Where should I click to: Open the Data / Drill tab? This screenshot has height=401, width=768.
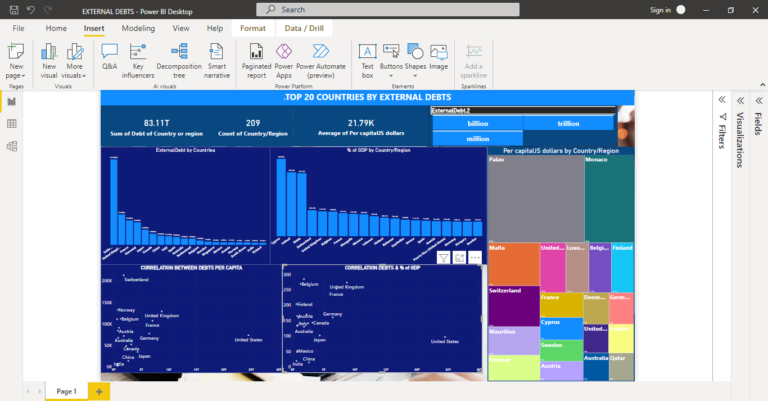click(x=304, y=28)
